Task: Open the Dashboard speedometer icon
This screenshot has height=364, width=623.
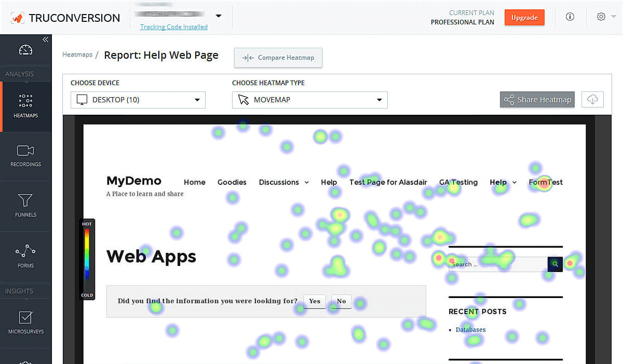Action: point(25,50)
